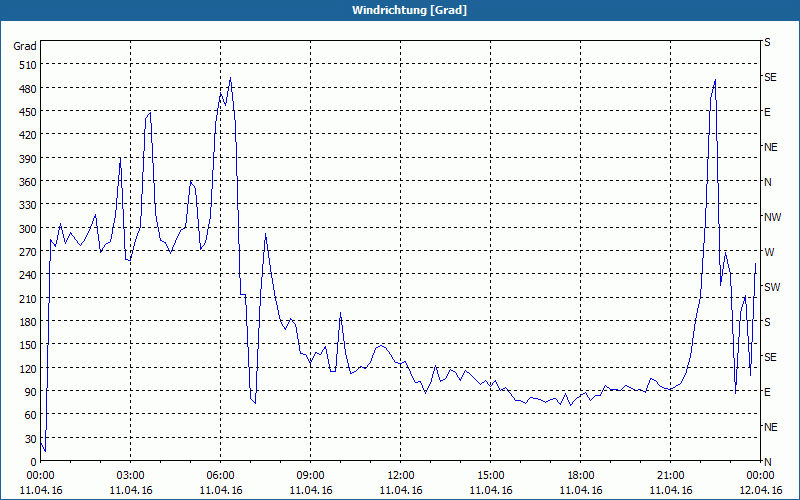Select the SE compass label at 480 level
This screenshot has width=800, height=500.
point(770,77)
